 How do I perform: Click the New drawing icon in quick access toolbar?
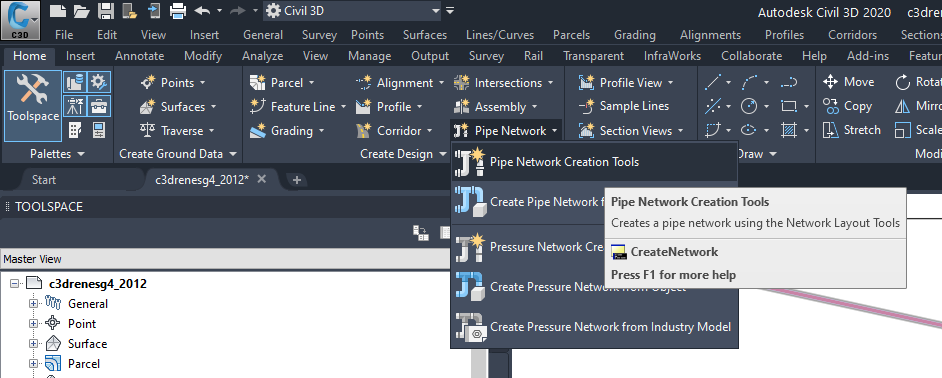(x=58, y=10)
